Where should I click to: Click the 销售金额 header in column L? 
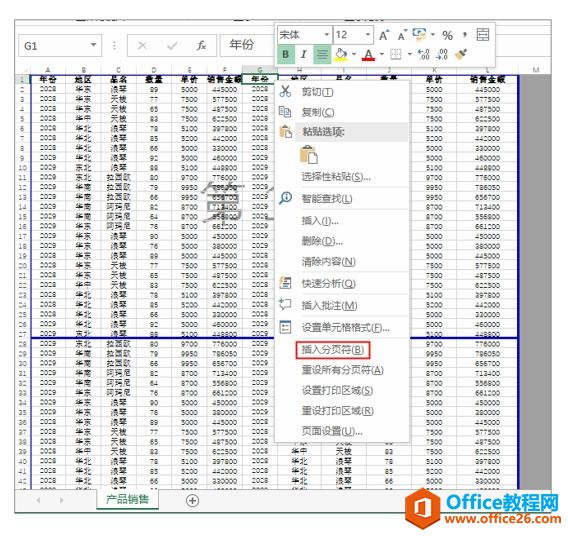488,79
